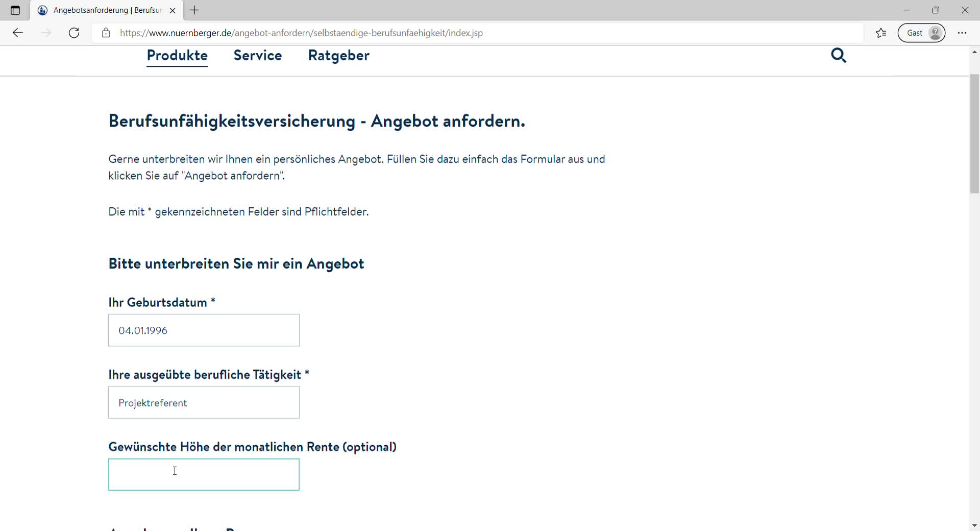Click the website search magnifier icon
The width and height of the screenshot is (980, 531).
[x=838, y=55]
